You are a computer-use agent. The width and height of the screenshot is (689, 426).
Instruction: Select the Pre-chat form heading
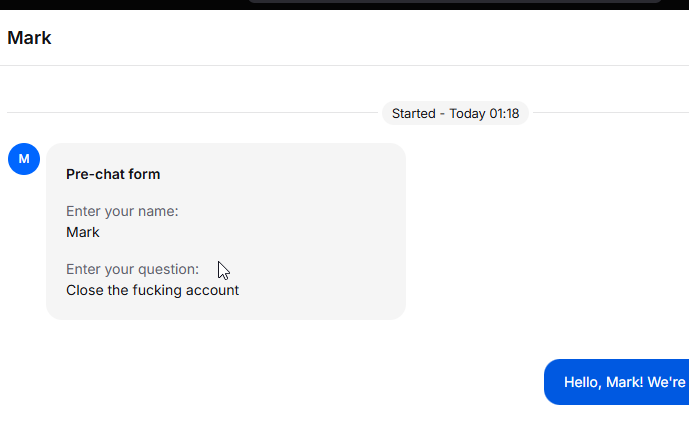pos(113,174)
